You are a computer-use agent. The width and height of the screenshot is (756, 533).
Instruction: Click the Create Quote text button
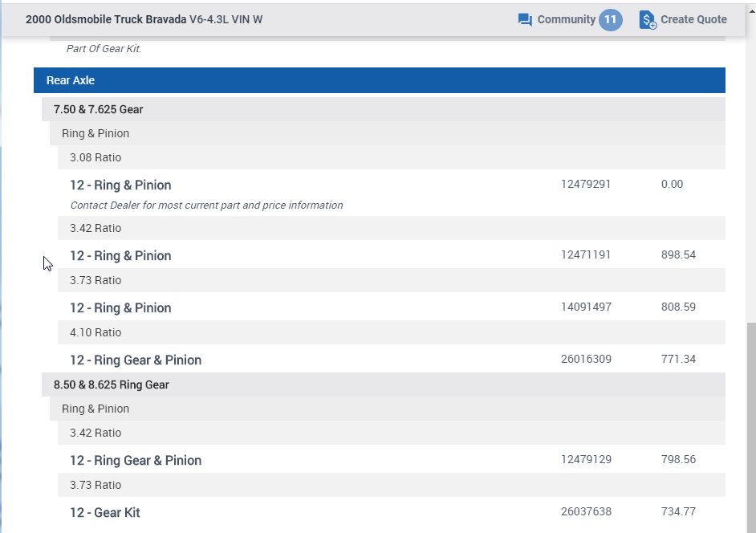coord(693,19)
